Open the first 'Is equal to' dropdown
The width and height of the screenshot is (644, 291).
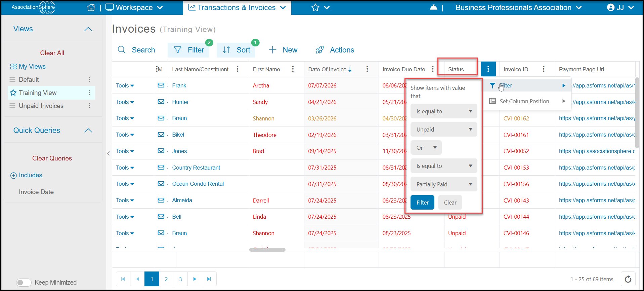(444, 111)
